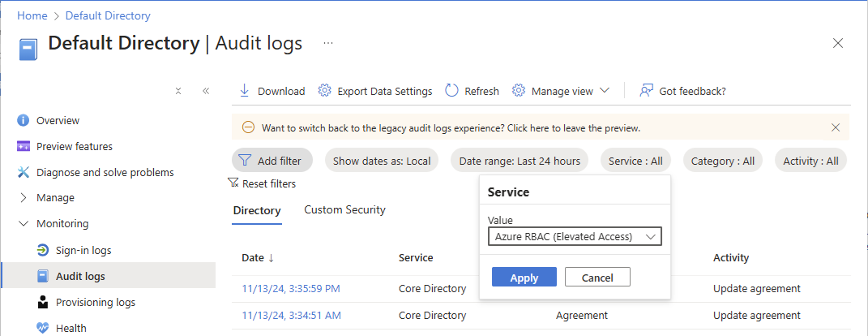Collapse the Monitoring section

(x=23, y=224)
